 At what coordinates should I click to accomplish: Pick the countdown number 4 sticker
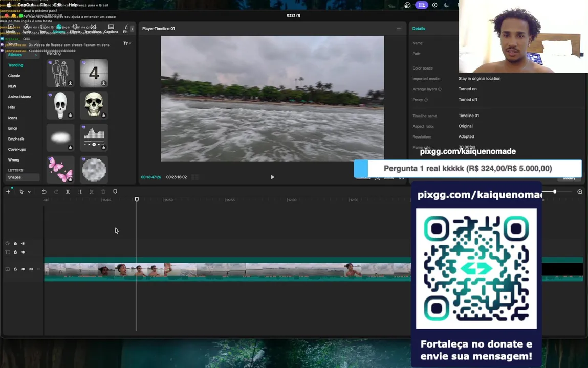[x=94, y=73]
